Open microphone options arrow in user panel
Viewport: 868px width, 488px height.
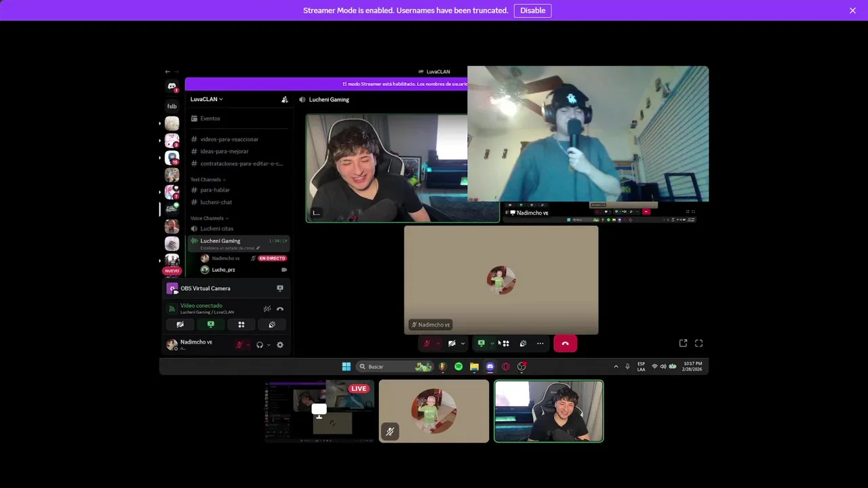248,345
